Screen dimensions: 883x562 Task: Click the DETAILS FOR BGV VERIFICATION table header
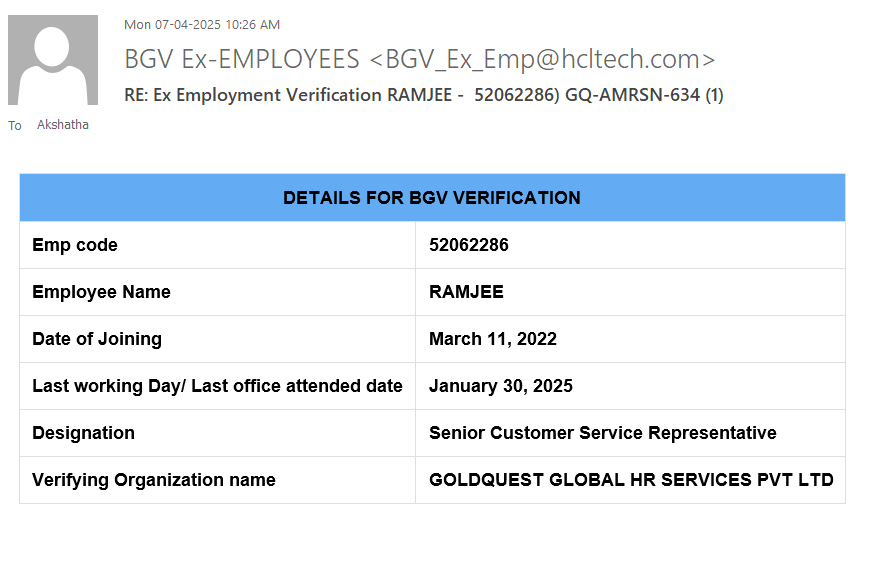point(432,198)
